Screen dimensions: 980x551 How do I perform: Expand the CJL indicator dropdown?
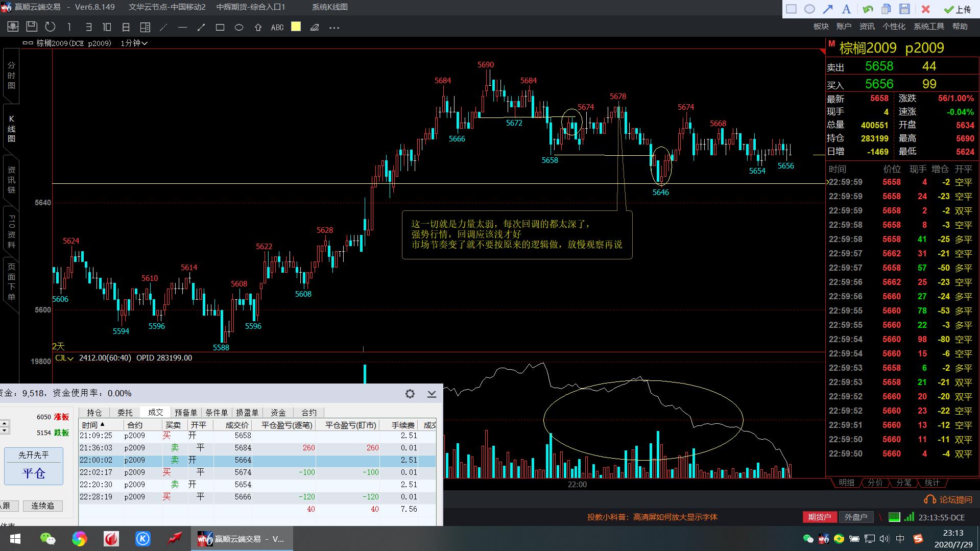click(x=64, y=358)
